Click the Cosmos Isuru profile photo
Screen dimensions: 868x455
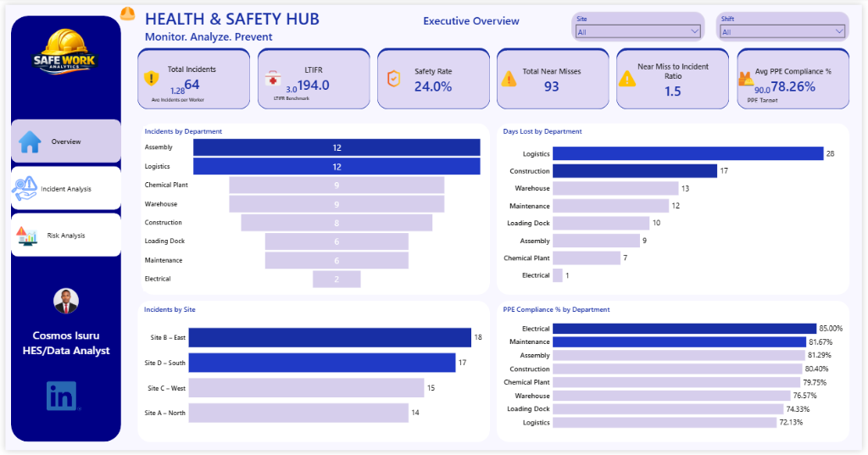pos(66,302)
